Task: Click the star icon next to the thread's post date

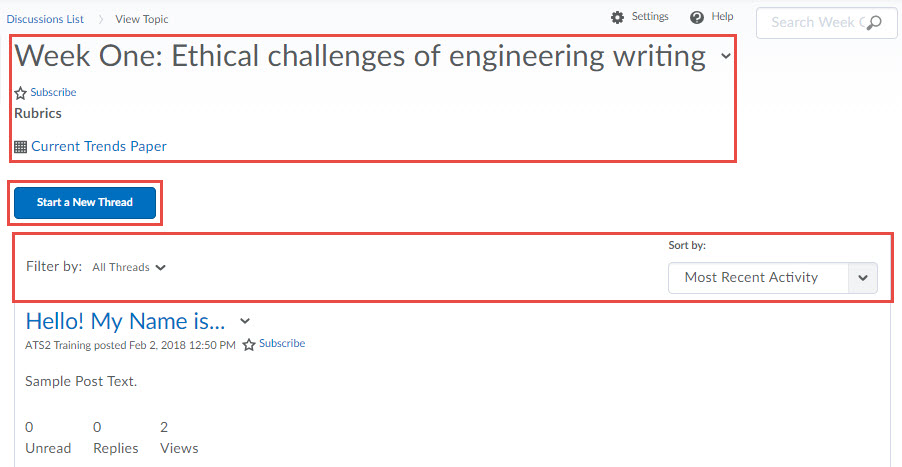Action: pos(249,345)
